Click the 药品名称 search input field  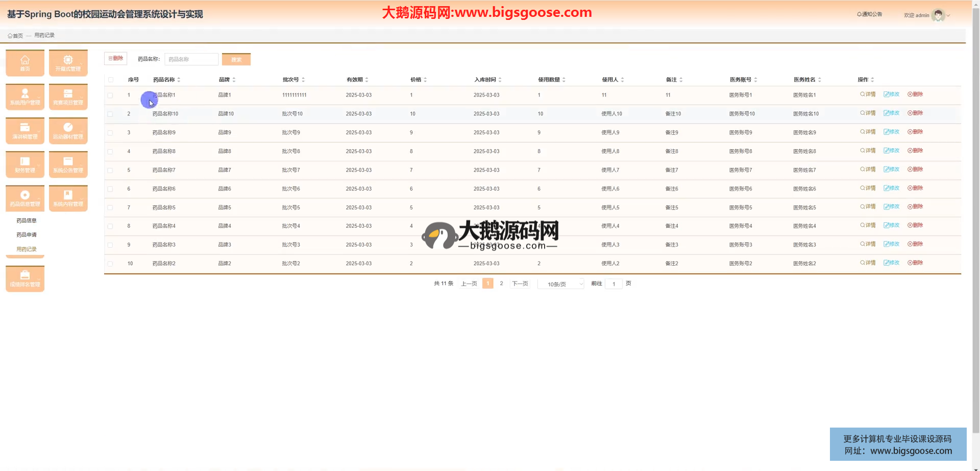191,59
